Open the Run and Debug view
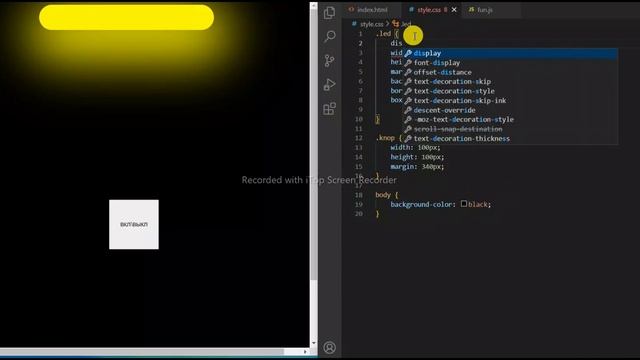The width and height of the screenshot is (640, 360). pyautogui.click(x=329, y=84)
